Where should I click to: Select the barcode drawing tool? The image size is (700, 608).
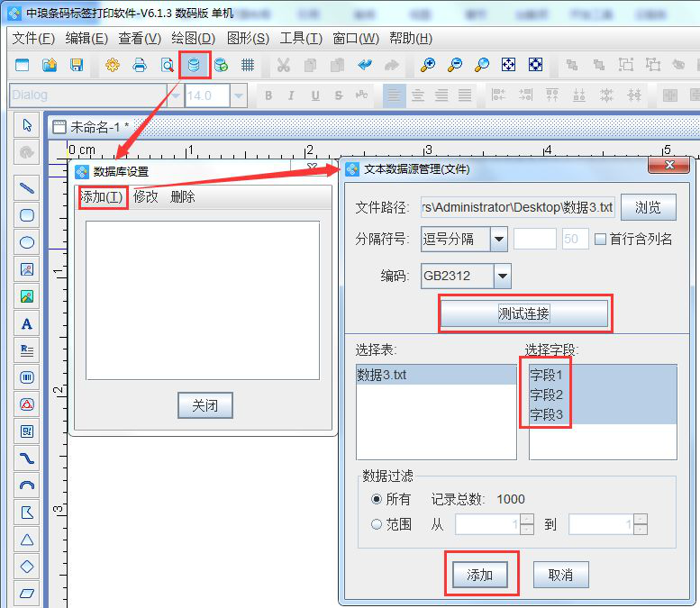coord(27,377)
